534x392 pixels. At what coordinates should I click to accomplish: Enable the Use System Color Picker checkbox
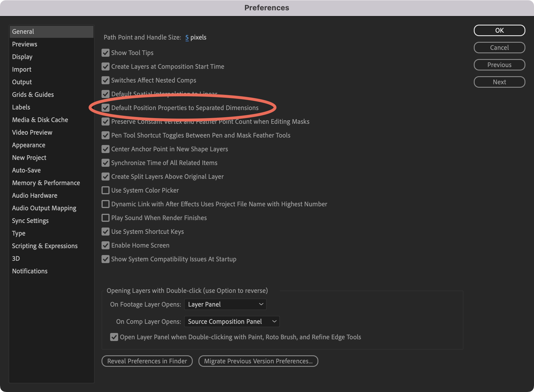pyautogui.click(x=106, y=190)
